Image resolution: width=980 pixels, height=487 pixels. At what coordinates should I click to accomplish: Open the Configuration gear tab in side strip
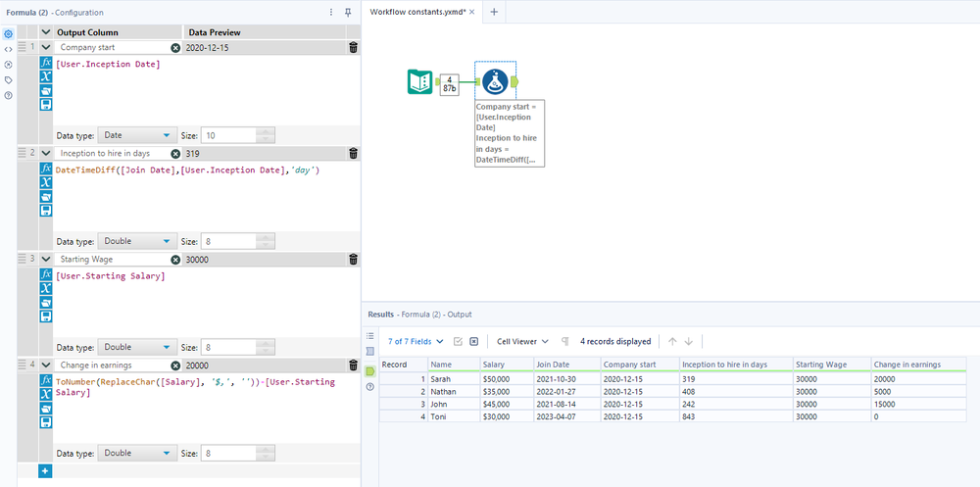pyautogui.click(x=8, y=33)
